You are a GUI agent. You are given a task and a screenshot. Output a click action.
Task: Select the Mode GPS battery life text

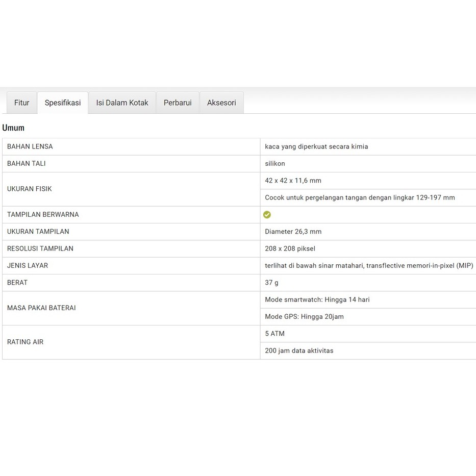(304, 317)
